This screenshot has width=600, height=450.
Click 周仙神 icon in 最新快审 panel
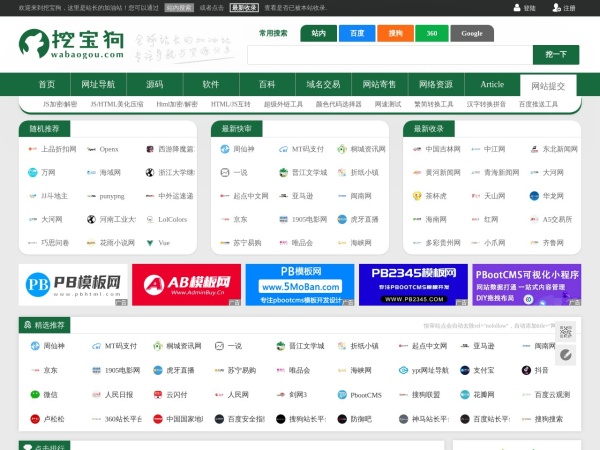point(225,149)
